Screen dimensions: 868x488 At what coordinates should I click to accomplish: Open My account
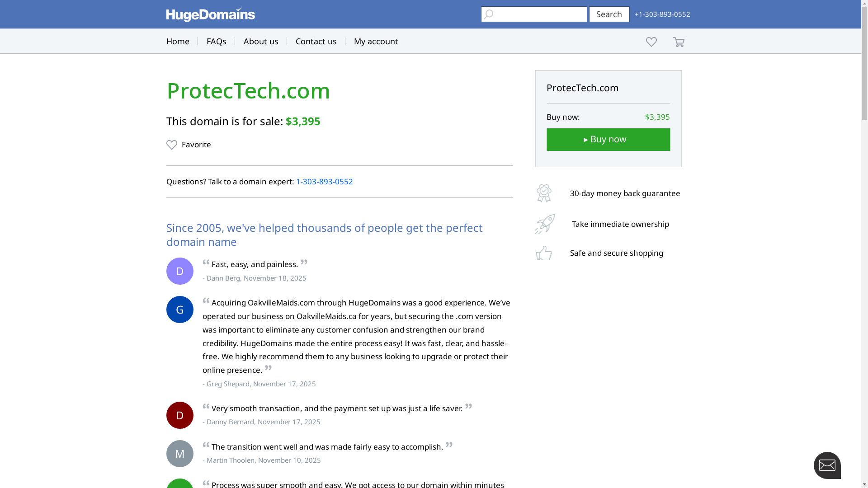376,41
